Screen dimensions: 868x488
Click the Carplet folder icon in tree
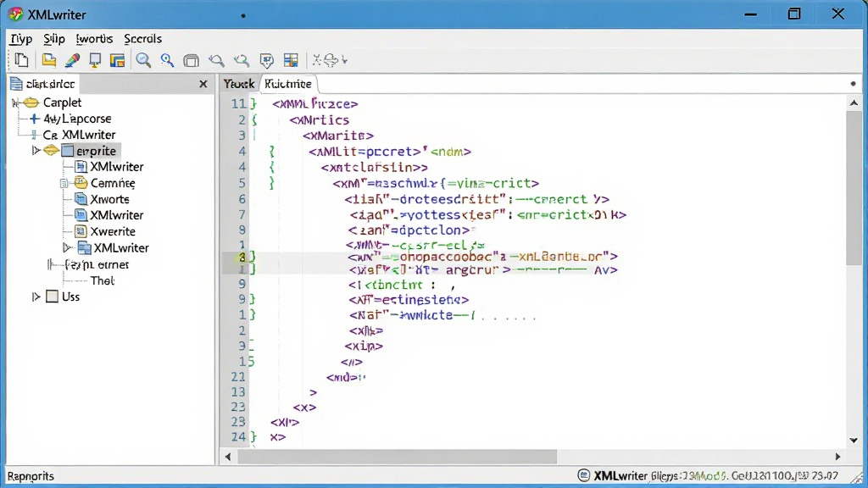point(31,103)
